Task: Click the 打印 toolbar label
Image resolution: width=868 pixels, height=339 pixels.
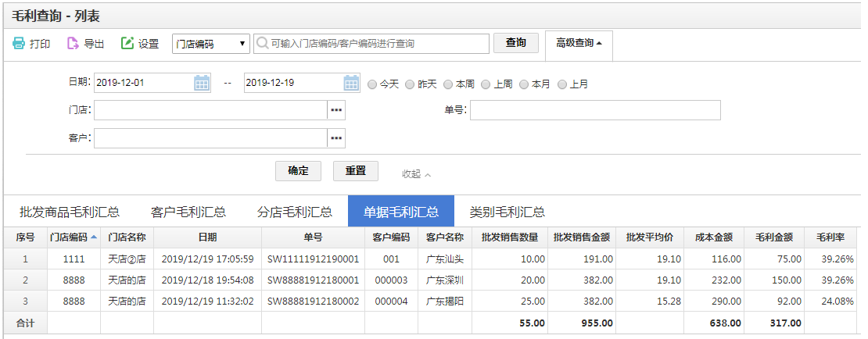Action: click(40, 44)
